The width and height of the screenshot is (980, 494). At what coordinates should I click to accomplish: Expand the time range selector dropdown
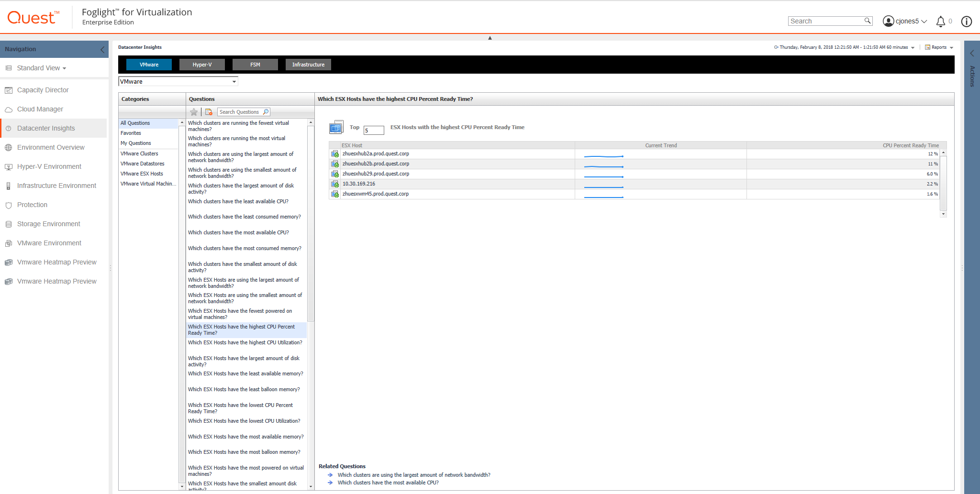click(x=913, y=47)
